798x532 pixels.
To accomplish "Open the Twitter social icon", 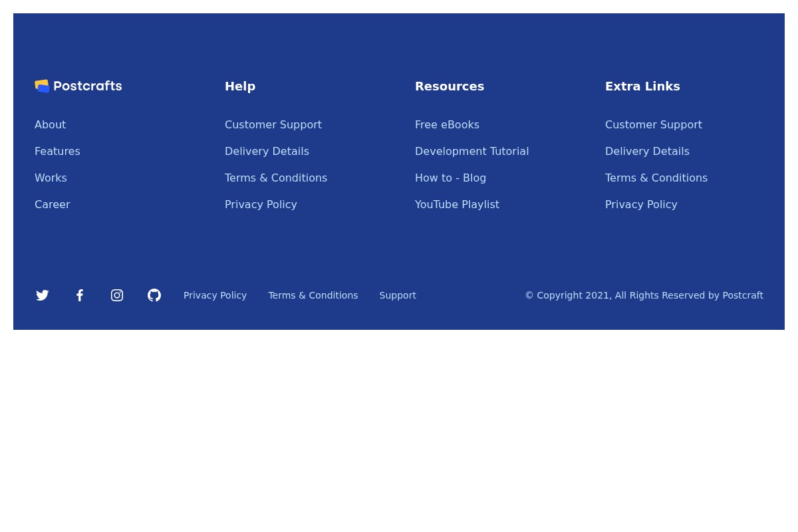I will (x=43, y=295).
